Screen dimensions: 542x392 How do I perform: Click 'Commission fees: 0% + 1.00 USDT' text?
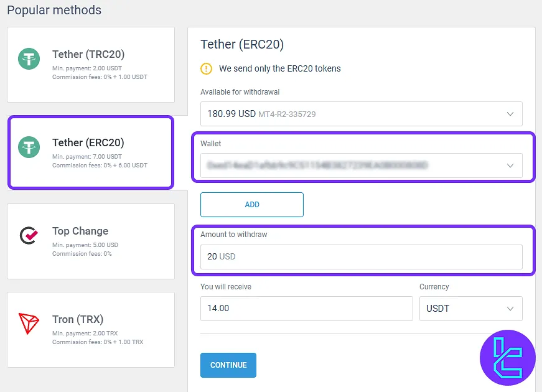pyautogui.click(x=100, y=77)
